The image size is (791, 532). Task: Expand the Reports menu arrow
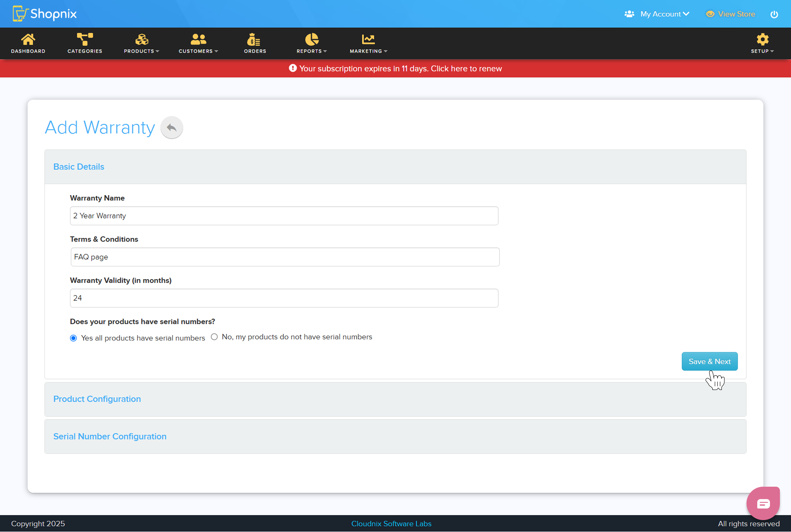tap(325, 51)
